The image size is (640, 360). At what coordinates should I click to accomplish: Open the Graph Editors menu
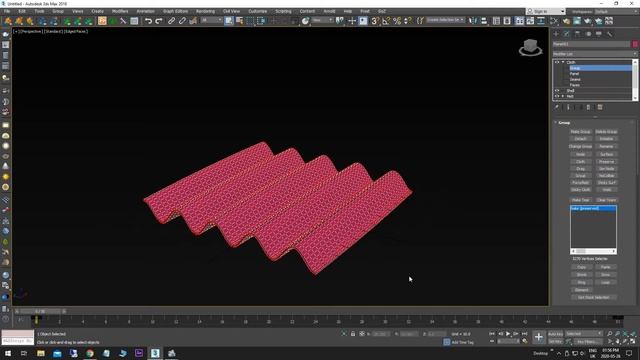[176, 11]
